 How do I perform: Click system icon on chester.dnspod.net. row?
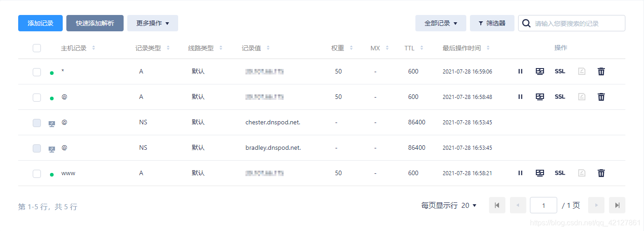tap(52, 123)
